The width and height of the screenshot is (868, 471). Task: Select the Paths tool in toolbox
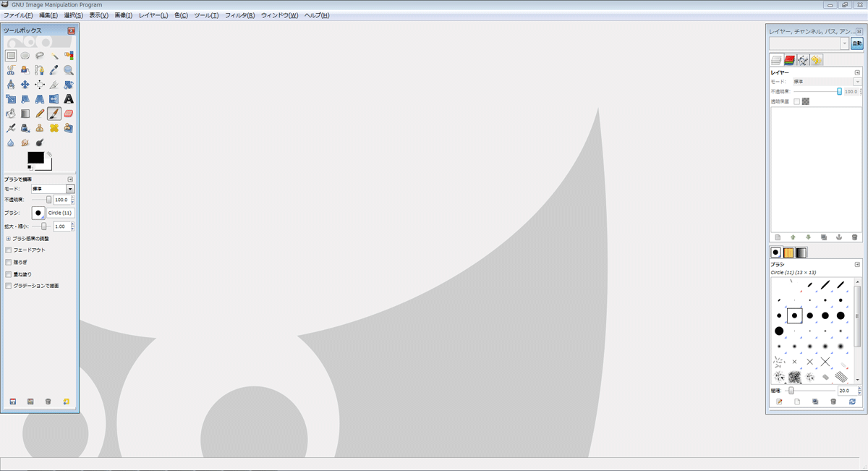click(x=40, y=70)
